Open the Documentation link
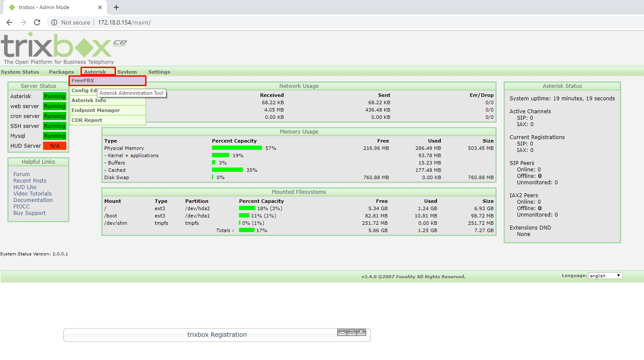 [x=33, y=200]
